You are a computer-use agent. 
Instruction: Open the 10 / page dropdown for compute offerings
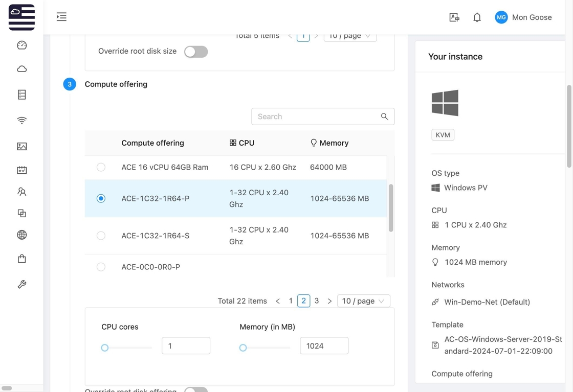click(363, 301)
